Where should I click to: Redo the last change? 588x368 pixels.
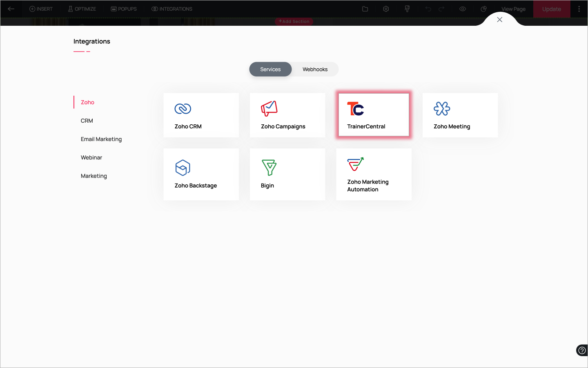441,9
